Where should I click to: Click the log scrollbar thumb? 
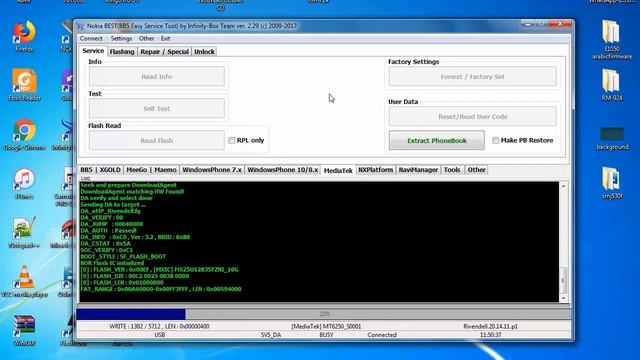pos(563,280)
